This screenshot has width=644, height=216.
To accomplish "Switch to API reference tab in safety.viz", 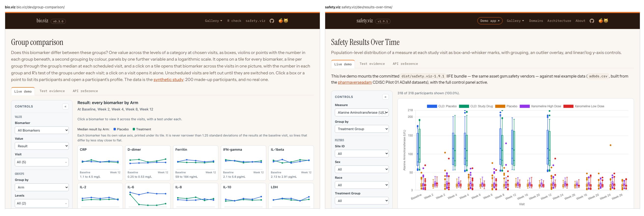I will click(x=405, y=64).
